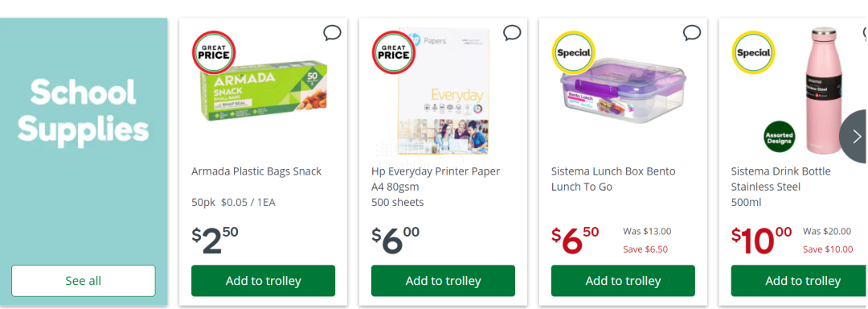Click See all school supplies button
Viewport: 868px width, 309px height.
84,281
